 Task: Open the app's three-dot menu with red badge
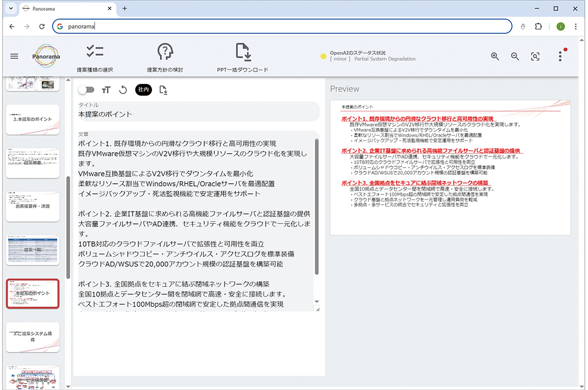pyautogui.click(x=560, y=56)
